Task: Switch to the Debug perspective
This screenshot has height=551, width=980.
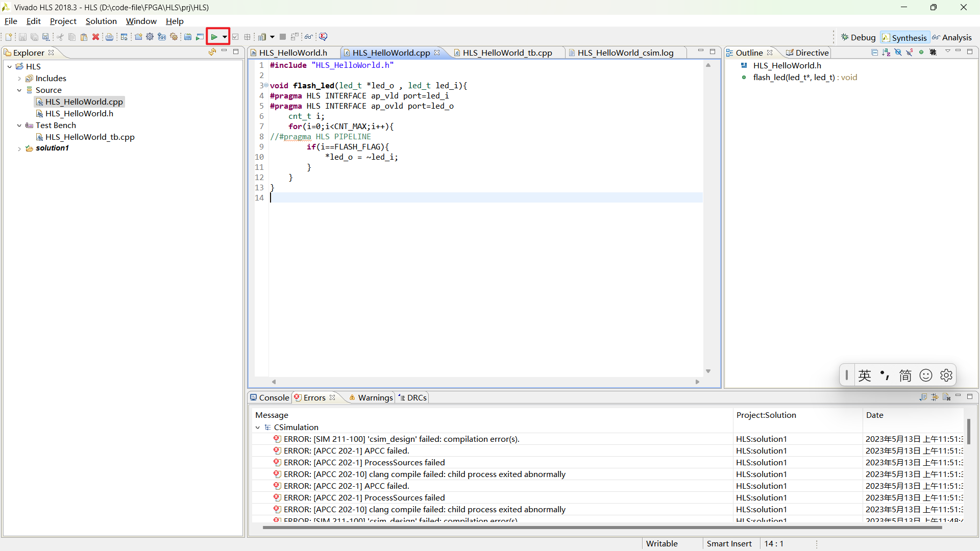Action: pos(858,37)
